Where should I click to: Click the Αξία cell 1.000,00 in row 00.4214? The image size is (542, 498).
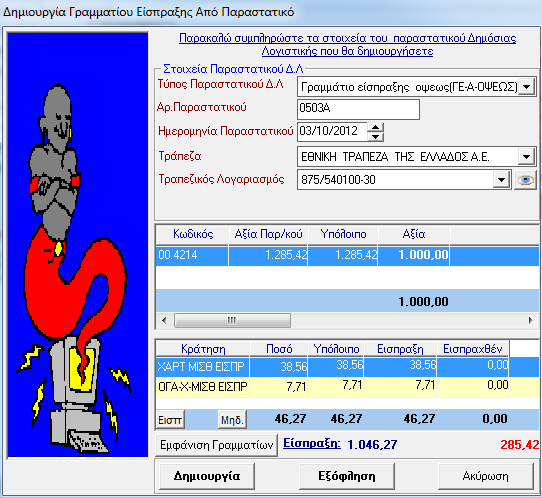(414, 256)
